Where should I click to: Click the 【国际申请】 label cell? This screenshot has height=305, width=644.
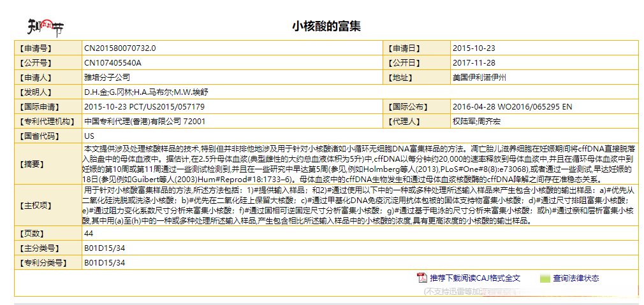click(48, 106)
